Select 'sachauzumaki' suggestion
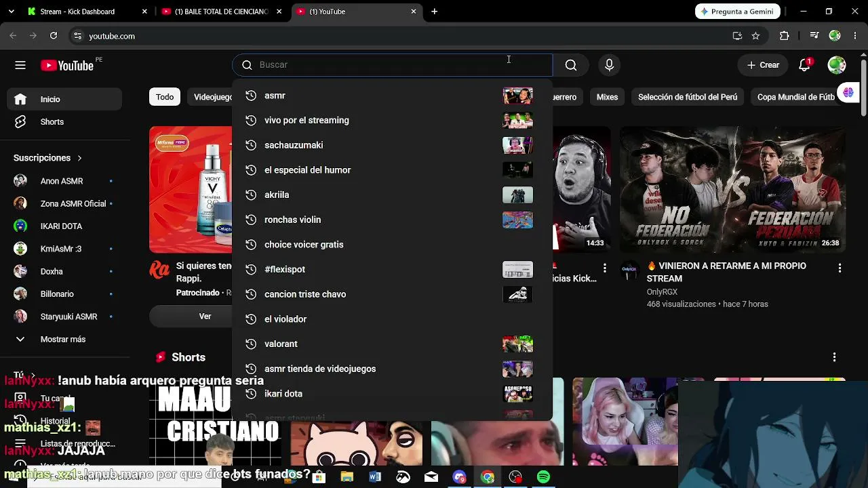The image size is (868, 488). (x=392, y=145)
